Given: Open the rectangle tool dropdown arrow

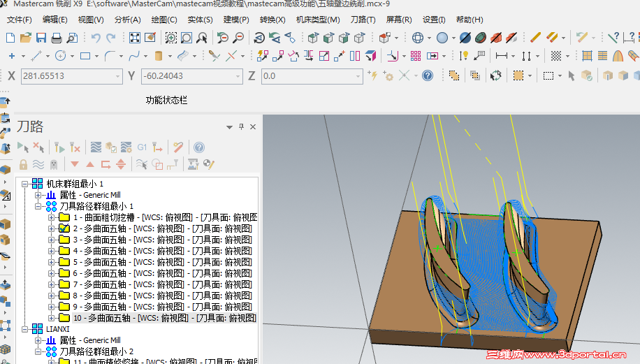Looking at the screenshot, I should click(x=96, y=57).
